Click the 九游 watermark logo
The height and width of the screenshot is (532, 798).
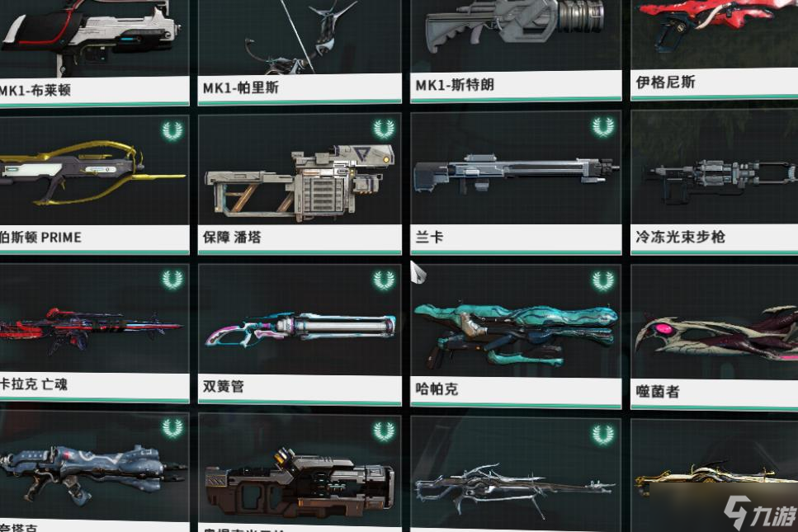(761, 513)
